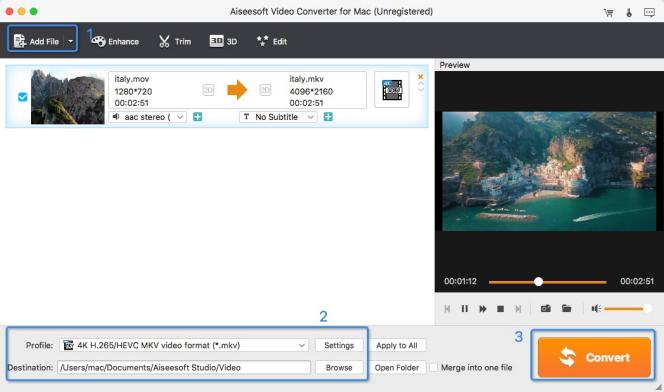Click the 1280*720 source resolution text

tap(133, 91)
